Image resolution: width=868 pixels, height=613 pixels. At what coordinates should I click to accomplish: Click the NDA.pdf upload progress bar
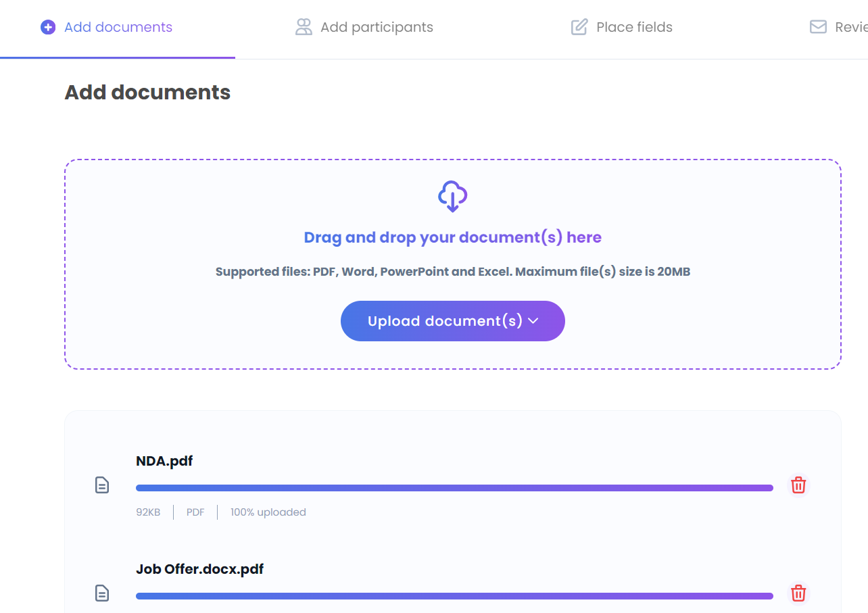pyautogui.click(x=454, y=488)
